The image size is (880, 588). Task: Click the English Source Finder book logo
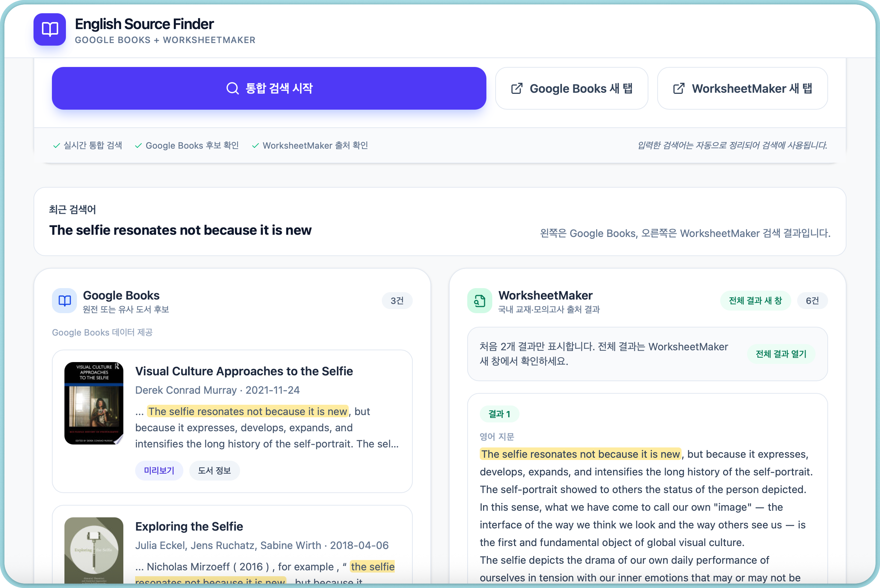tap(50, 29)
